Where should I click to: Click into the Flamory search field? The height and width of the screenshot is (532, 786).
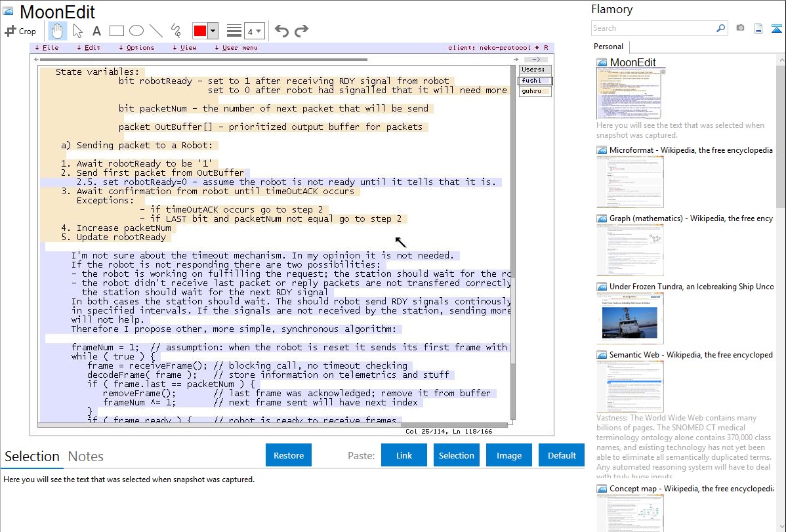pyautogui.click(x=653, y=28)
